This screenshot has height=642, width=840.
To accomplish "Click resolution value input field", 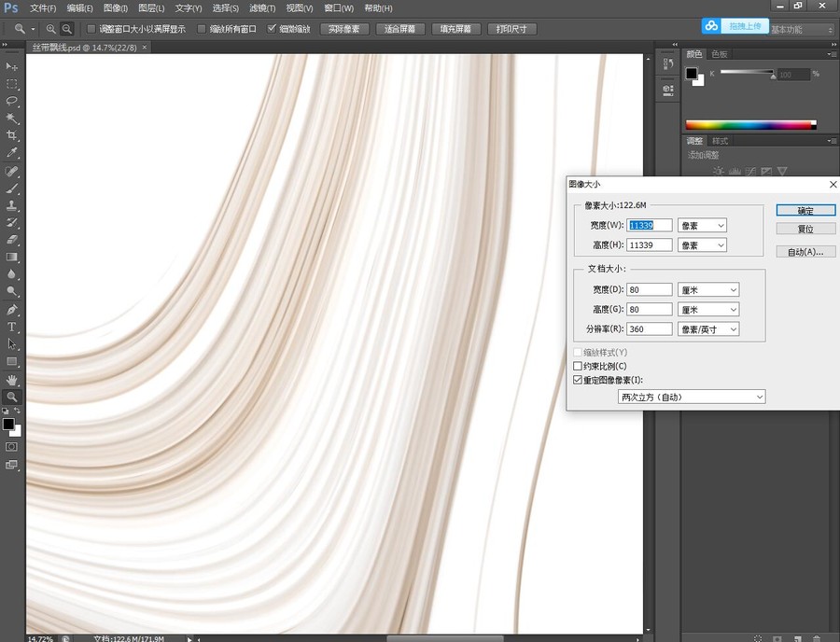I will 650,329.
